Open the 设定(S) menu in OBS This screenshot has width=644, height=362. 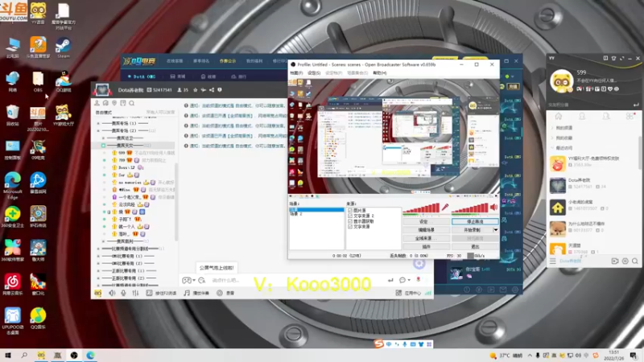(314, 73)
